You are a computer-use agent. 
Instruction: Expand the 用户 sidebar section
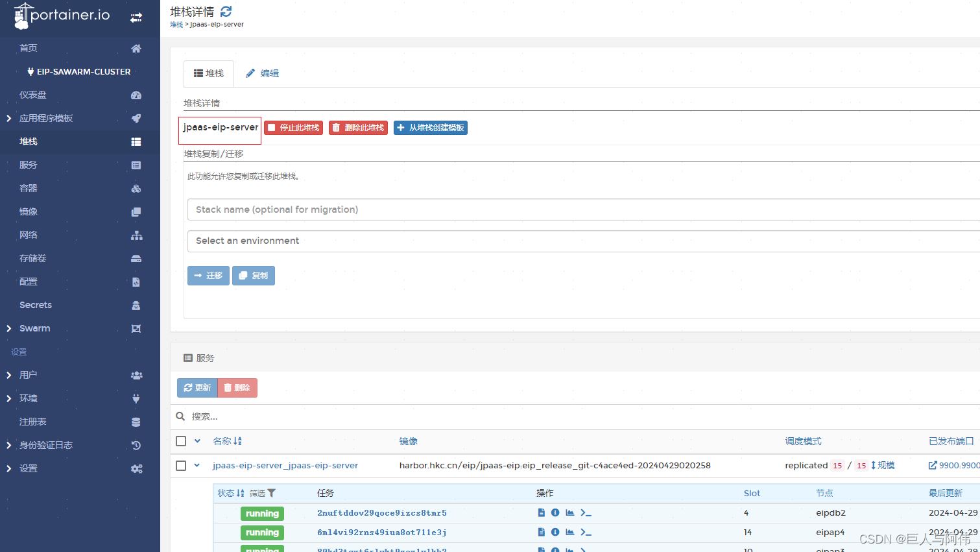(x=8, y=376)
